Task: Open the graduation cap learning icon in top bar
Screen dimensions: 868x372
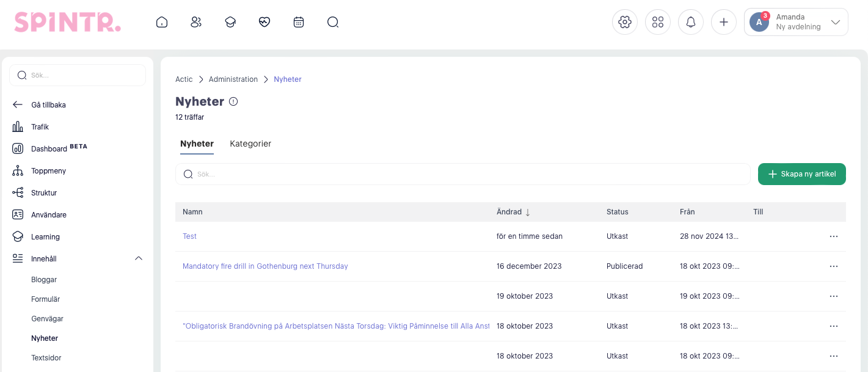Action: [230, 23]
